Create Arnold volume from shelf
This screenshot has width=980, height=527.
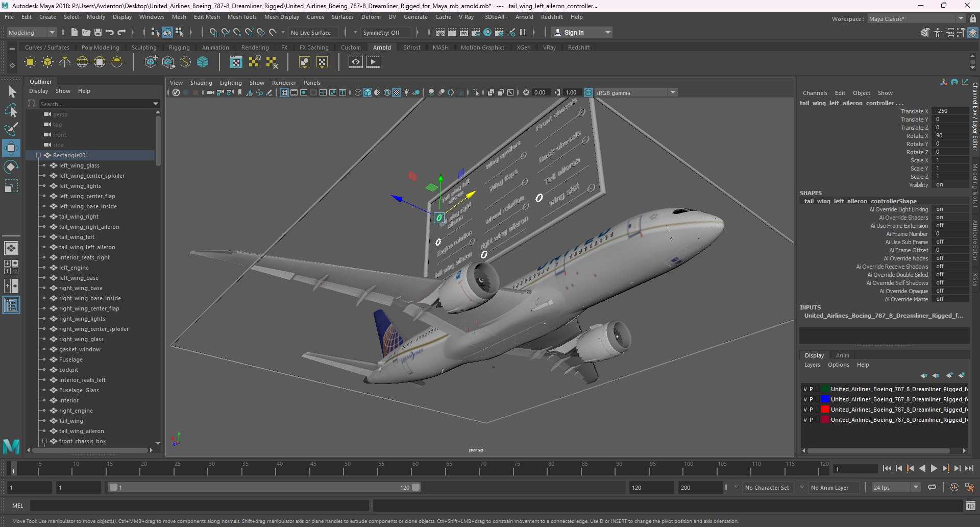[203, 62]
